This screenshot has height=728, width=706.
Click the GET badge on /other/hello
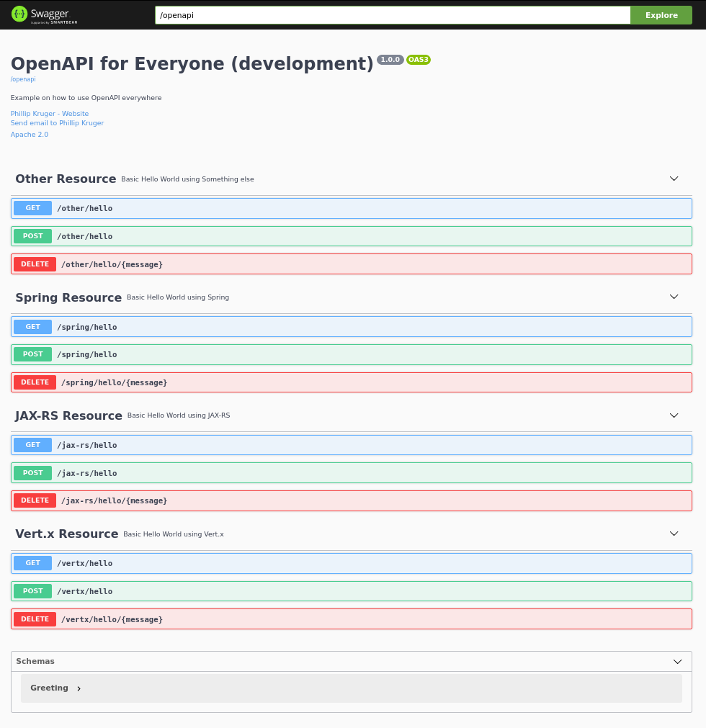click(32, 207)
